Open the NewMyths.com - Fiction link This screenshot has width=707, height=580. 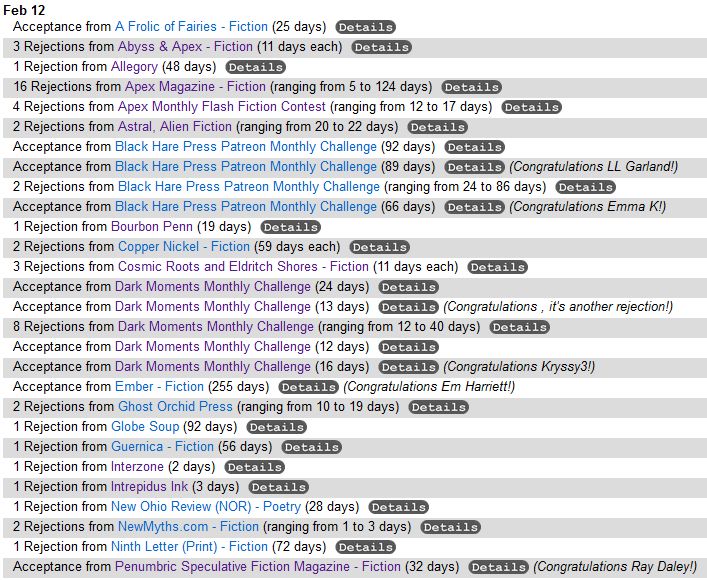[188, 526]
